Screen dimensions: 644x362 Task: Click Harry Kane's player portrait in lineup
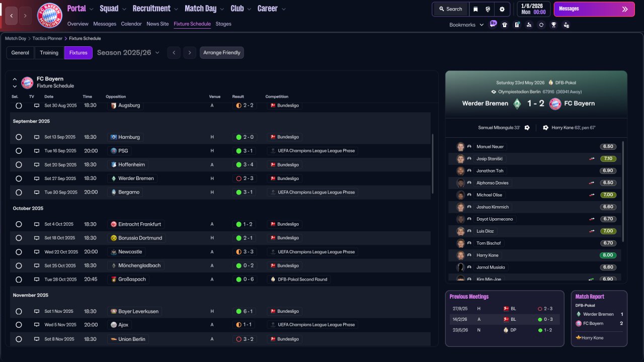[460, 255]
